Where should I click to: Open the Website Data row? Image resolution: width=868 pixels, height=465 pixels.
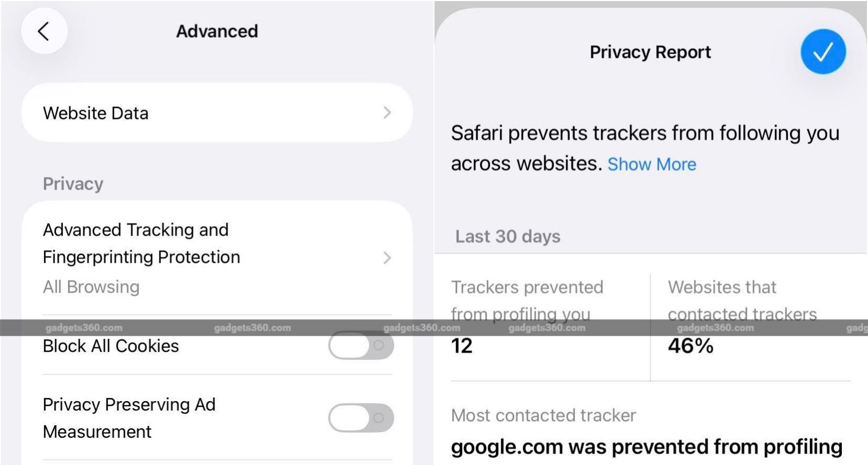[x=217, y=113]
